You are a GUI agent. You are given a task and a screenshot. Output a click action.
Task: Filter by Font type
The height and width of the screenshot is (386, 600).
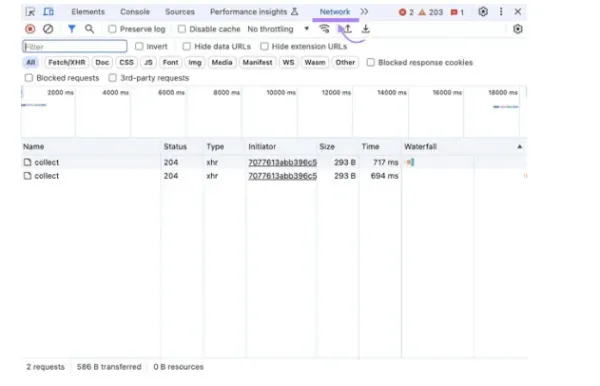(x=170, y=62)
